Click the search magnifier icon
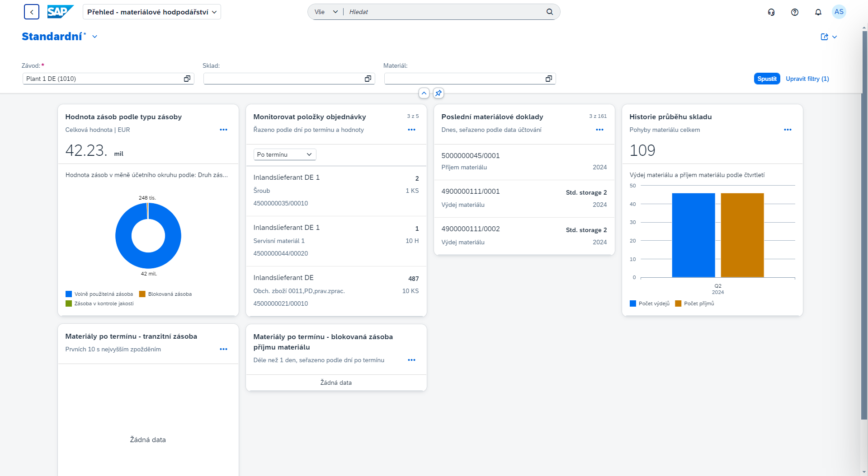The width and height of the screenshot is (868, 476). click(549, 12)
